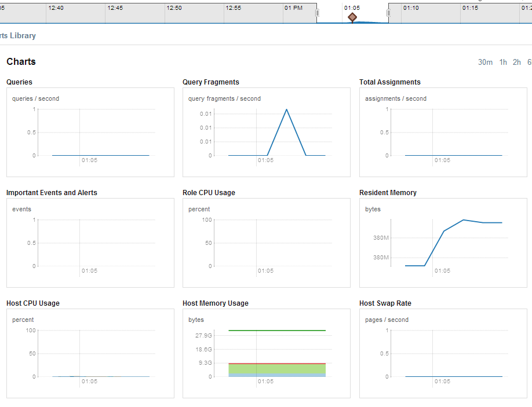
Task: Click the 'pages / second' axis label
Action: [x=387, y=320]
